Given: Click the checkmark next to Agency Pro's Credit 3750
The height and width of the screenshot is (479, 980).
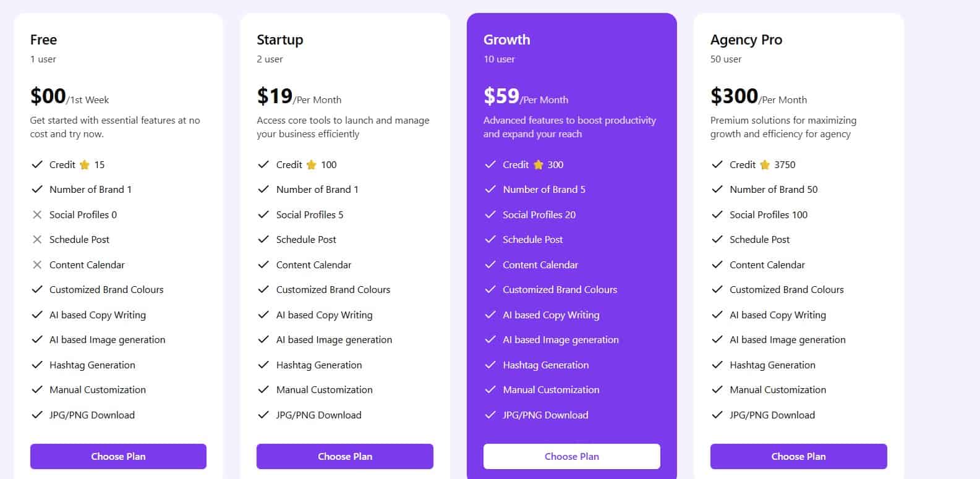Looking at the screenshot, I should point(717,164).
